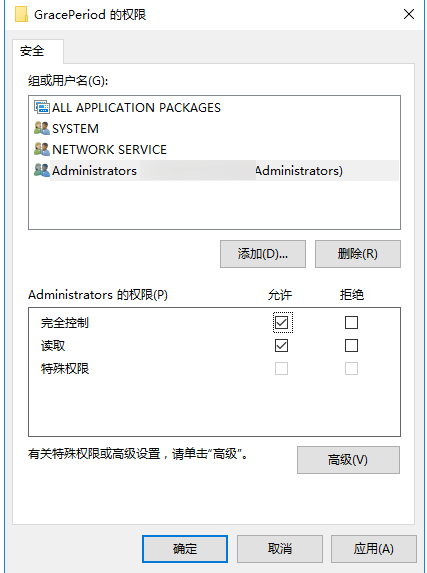The width and height of the screenshot is (427, 573).
Task: Check the Deny checkbox for 读取
Action: pos(351,345)
